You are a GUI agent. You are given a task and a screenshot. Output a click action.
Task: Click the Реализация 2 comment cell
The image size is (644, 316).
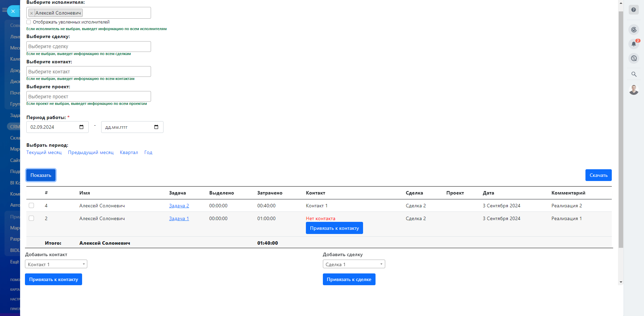coord(567,206)
